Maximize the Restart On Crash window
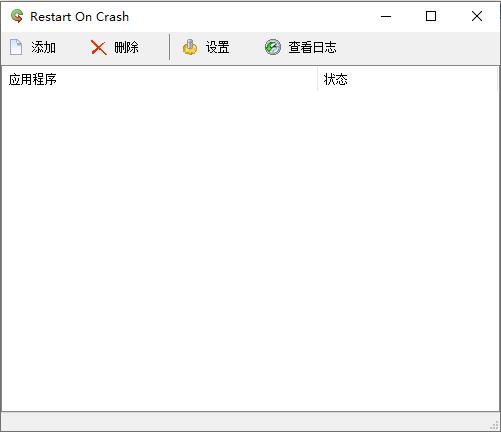The height and width of the screenshot is (432, 501). click(431, 16)
